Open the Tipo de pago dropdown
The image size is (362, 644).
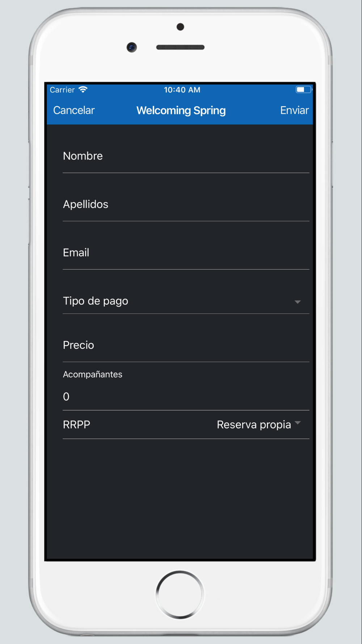(x=186, y=301)
